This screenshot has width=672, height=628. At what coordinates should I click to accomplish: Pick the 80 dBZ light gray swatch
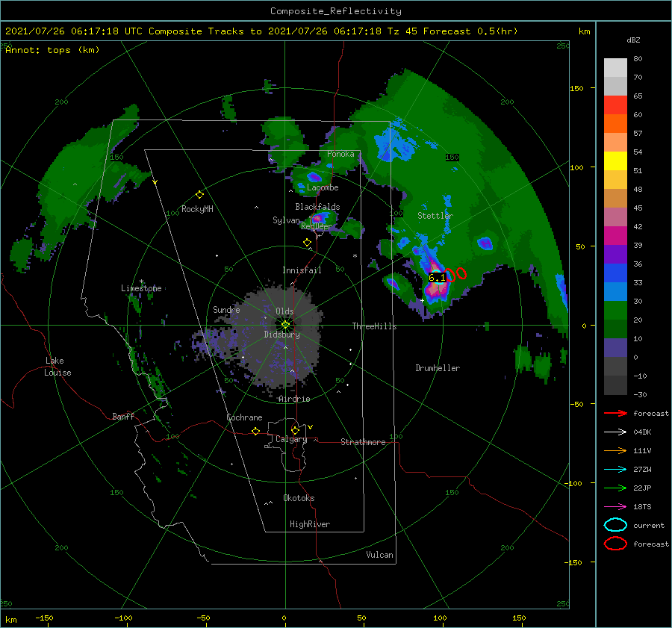615,67
